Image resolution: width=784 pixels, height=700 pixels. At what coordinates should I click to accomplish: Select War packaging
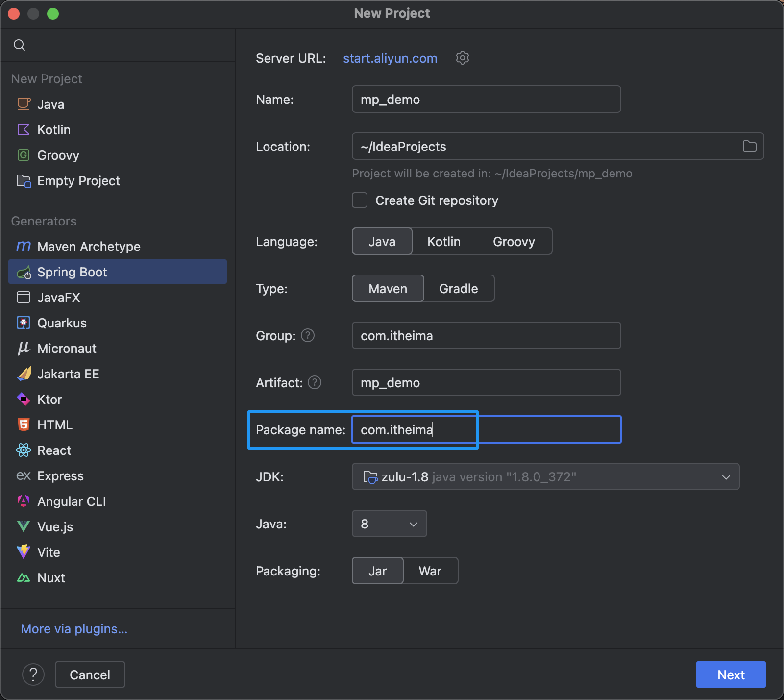430,571
